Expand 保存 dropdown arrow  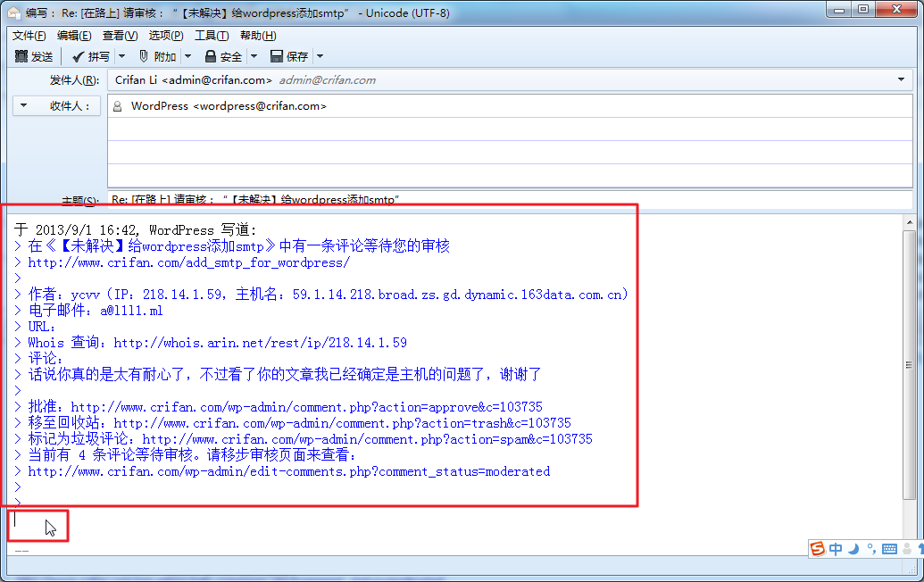point(320,56)
